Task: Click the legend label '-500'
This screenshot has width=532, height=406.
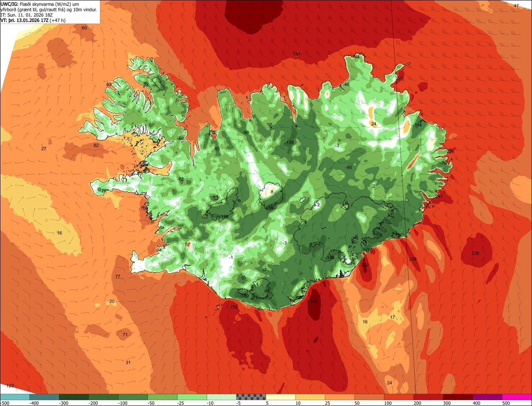Action: [5, 403]
